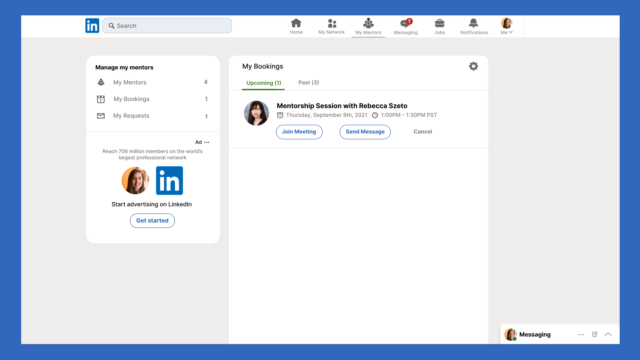Click 'Start advertising on LinkedIn' text
Screen dimensions: 640x360
[x=152, y=204]
